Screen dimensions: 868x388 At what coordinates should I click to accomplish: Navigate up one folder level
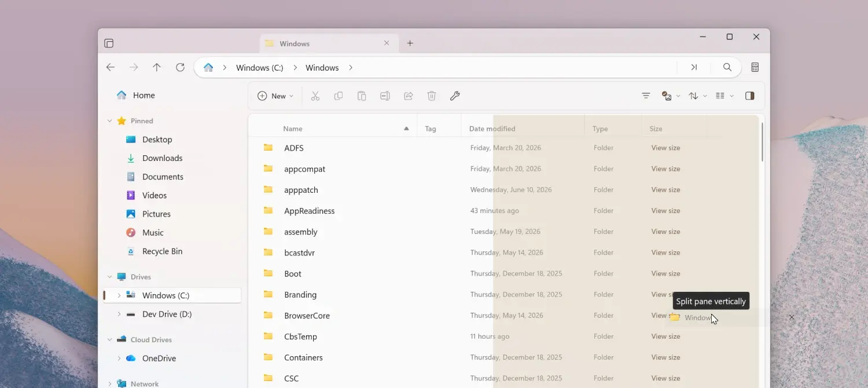(157, 67)
